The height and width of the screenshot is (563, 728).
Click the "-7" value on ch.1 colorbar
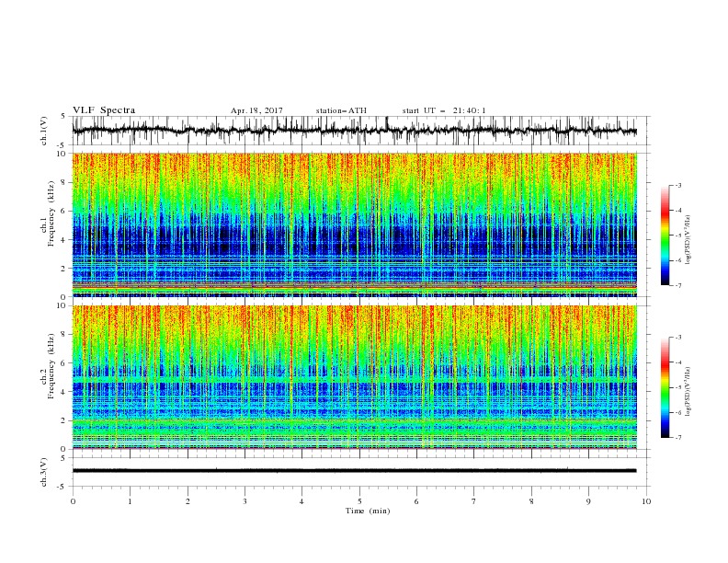click(x=677, y=285)
